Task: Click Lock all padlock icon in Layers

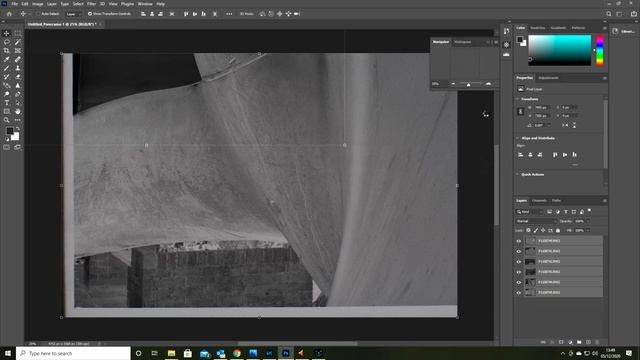Action: [558, 231]
